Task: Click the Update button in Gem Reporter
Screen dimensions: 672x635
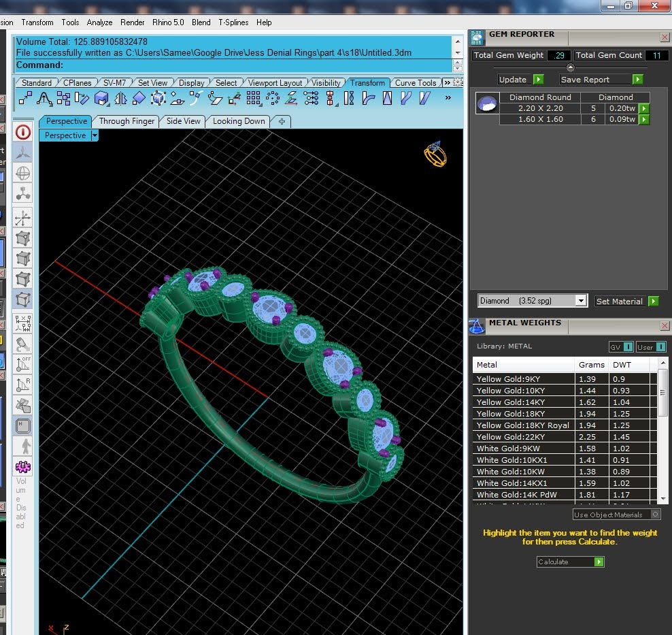Action: (x=521, y=80)
